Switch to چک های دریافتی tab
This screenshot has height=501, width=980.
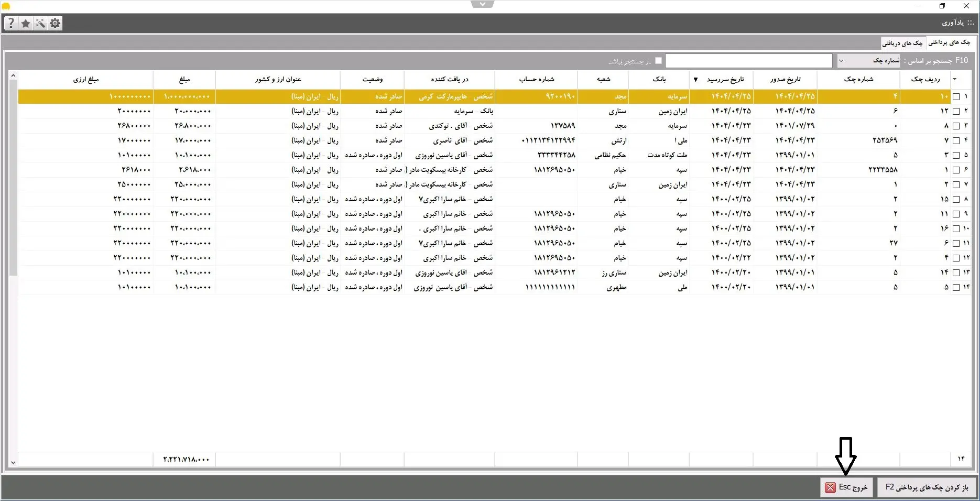click(902, 43)
